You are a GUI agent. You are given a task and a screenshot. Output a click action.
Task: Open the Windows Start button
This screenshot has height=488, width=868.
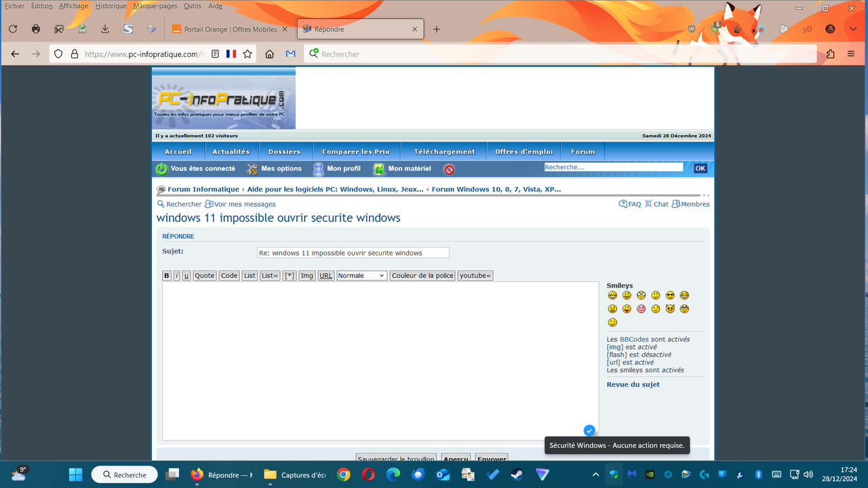(x=75, y=474)
